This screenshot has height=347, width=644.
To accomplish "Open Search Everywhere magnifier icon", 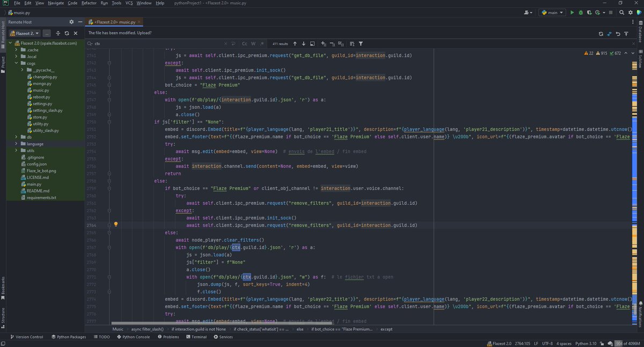I will pos(621,12).
